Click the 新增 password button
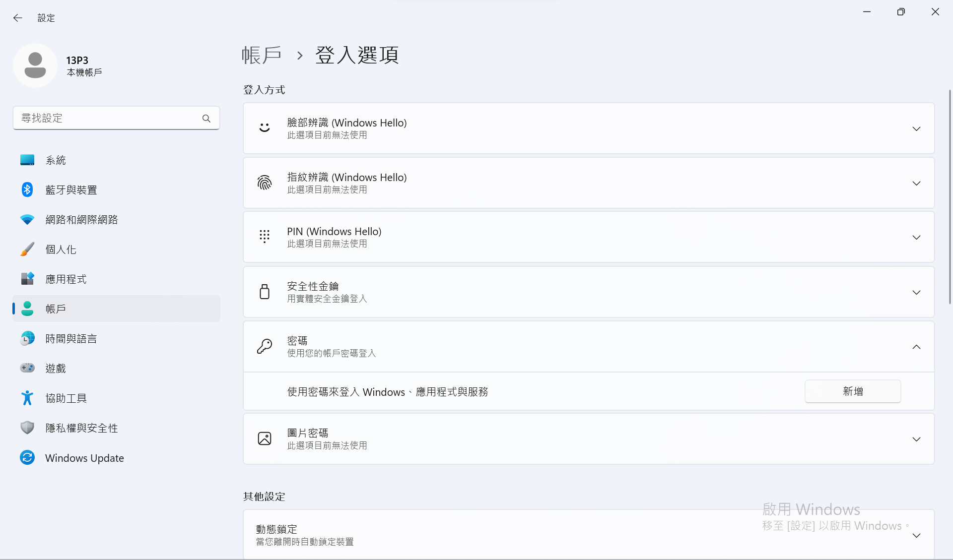This screenshot has height=560, width=953. [852, 391]
